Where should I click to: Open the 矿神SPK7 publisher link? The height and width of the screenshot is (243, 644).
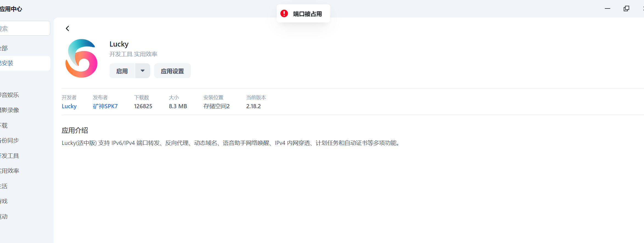(x=105, y=106)
